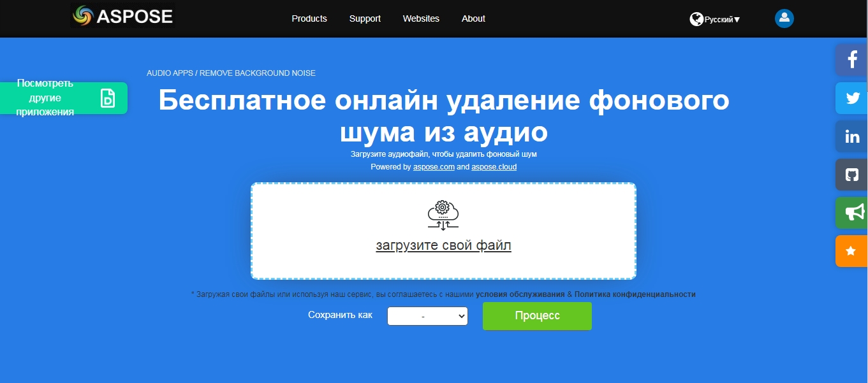Click the subtitle Загрузите аудиофайл text

pyautogui.click(x=443, y=154)
